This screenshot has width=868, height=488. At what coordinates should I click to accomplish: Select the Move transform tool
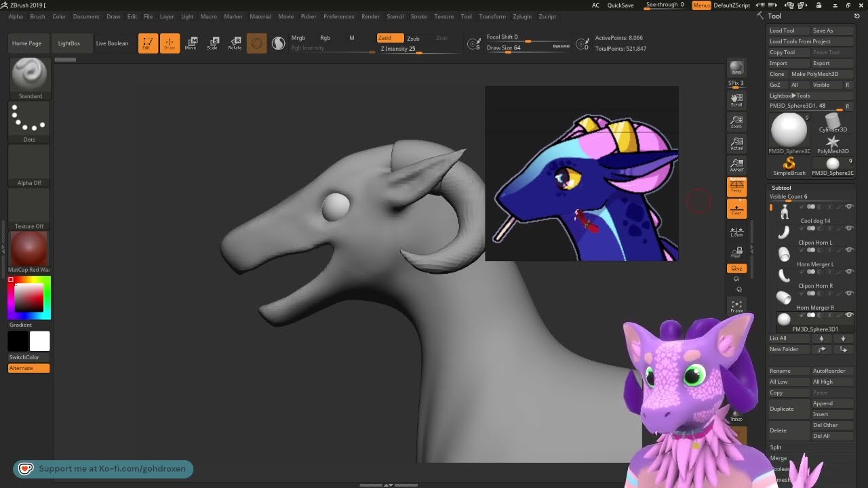point(191,43)
